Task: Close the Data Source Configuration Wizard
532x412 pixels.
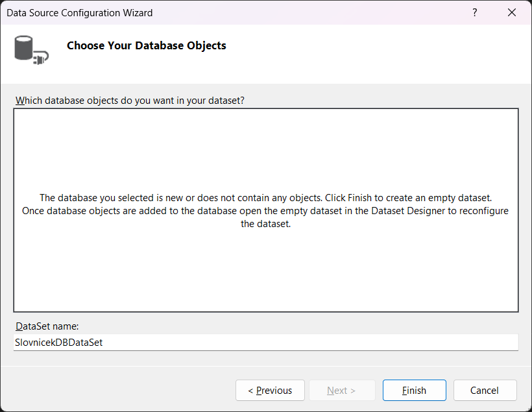Action: (512, 12)
